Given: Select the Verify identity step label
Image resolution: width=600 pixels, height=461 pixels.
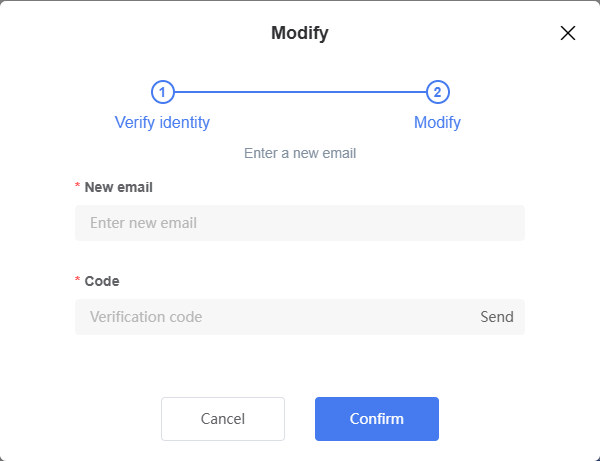Looking at the screenshot, I should 162,122.
